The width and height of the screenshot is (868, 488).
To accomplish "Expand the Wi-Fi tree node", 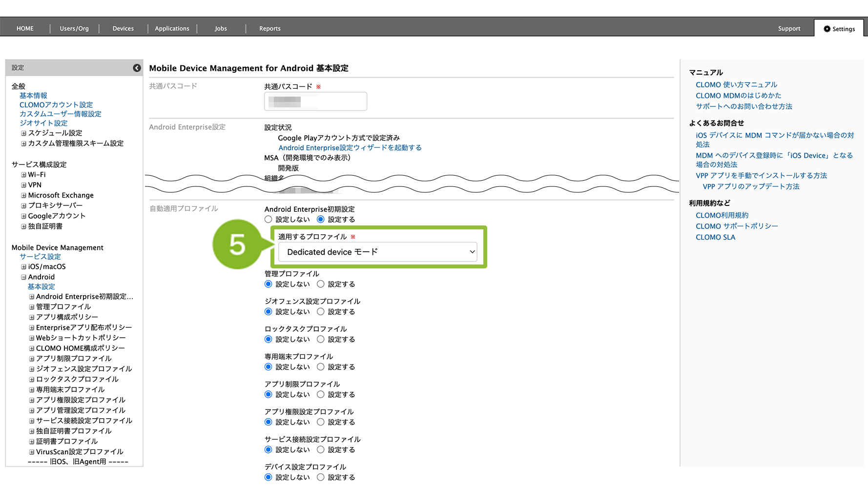I will pos(23,175).
